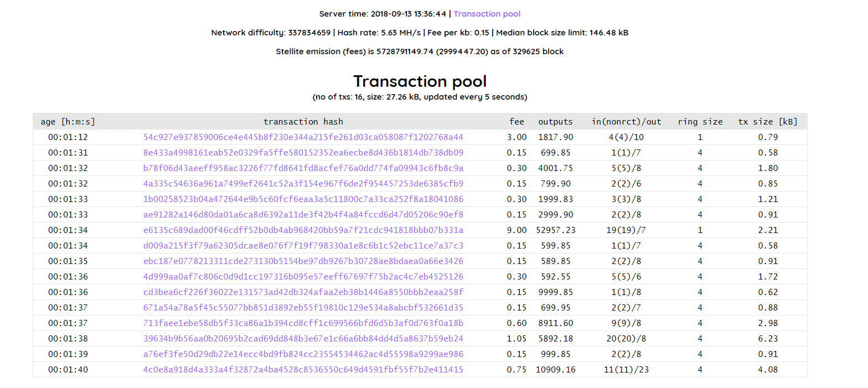Open transaction hash starting with d009a215

(x=303, y=246)
